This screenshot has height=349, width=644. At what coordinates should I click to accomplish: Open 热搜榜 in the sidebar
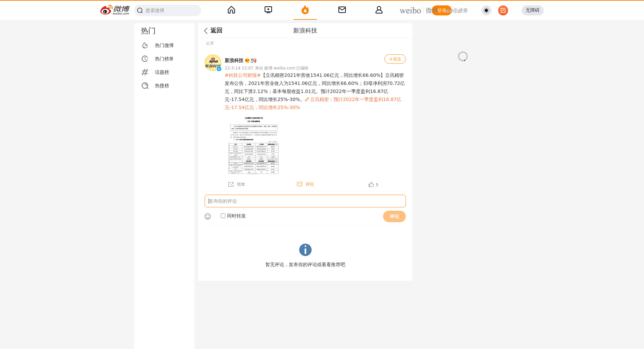click(x=162, y=86)
